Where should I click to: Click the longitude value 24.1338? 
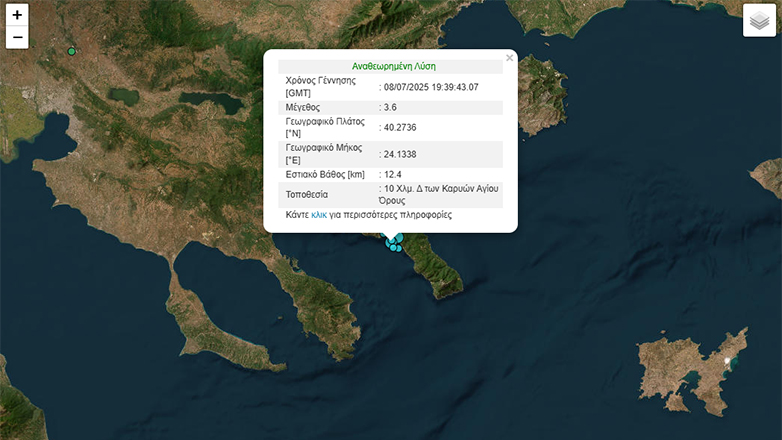click(400, 154)
